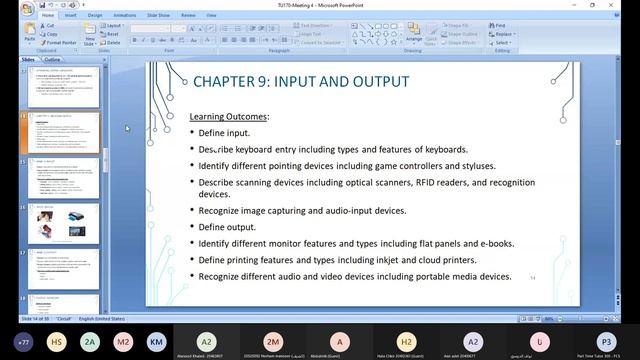Delete the slide using Delete button
This screenshot has width=640, height=360.
coord(110,42)
